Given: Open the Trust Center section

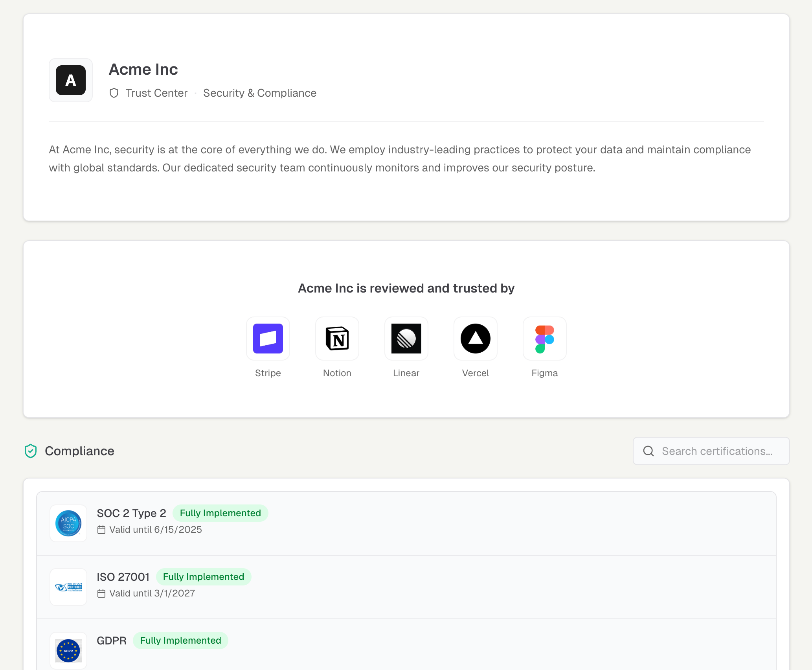Looking at the screenshot, I should click(x=157, y=93).
